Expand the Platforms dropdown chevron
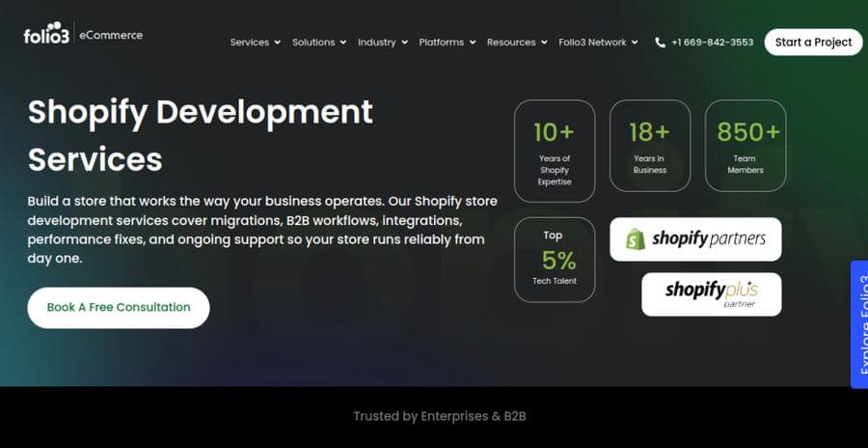 473,42
